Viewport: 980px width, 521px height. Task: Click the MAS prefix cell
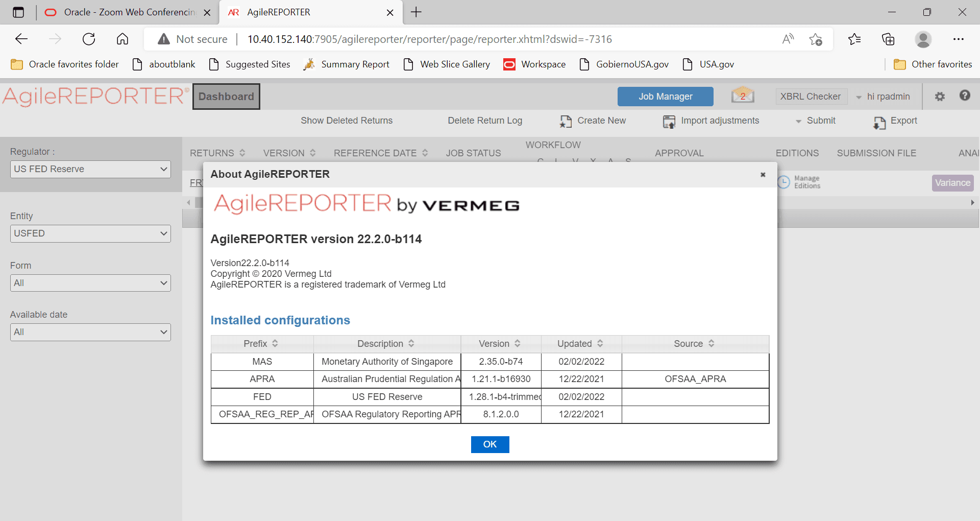point(262,362)
